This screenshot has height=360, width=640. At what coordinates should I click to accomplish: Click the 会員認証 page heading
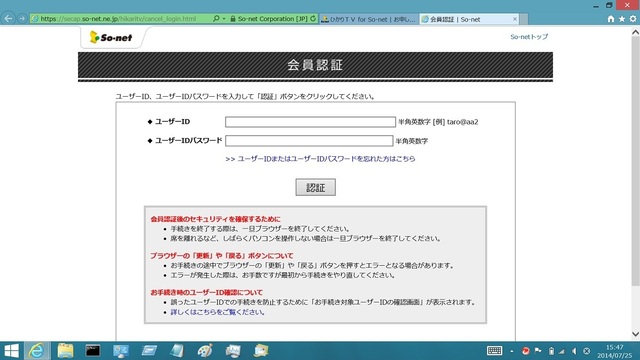[x=315, y=65]
